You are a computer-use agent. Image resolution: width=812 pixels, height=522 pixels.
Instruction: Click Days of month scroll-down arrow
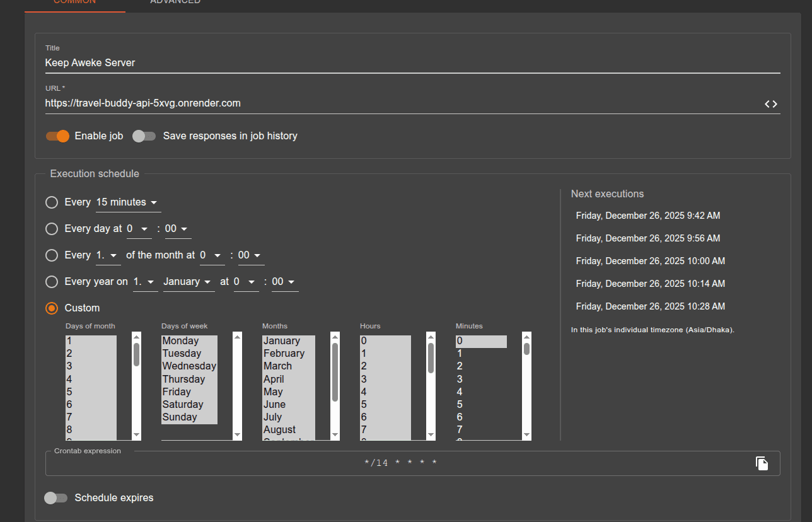[136, 434]
